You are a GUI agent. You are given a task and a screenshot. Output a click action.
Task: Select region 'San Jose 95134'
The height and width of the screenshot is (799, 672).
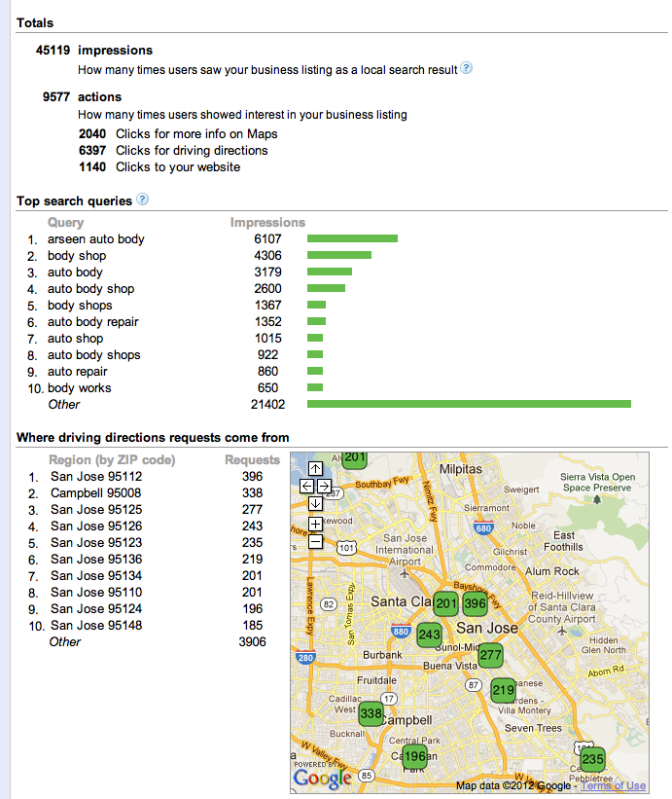click(x=96, y=576)
